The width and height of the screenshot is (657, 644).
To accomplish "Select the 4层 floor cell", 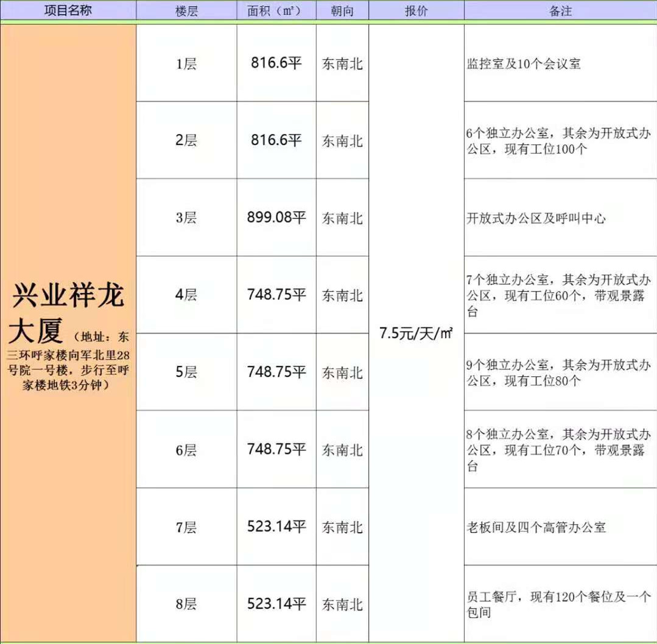I will click(186, 295).
